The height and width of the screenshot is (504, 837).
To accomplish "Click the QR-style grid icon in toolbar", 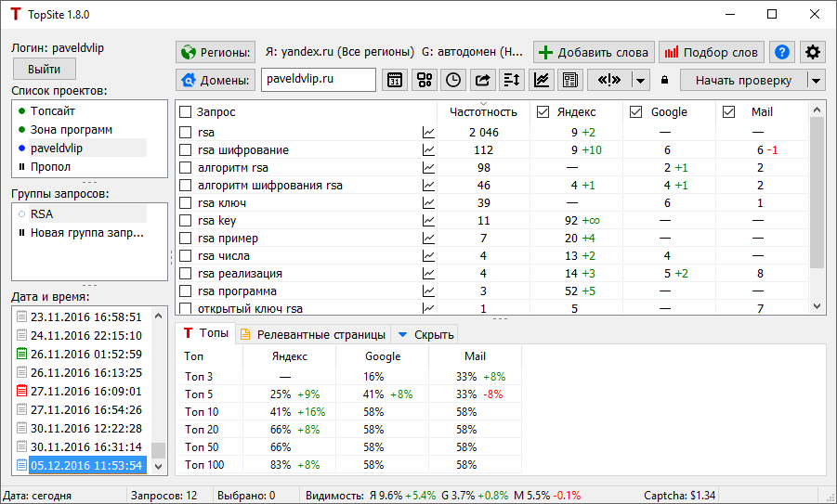I will tap(425, 80).
